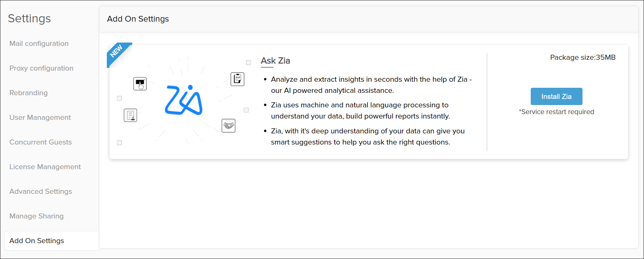Select Advanced Settings from the sidebar
Viewport: 644px width, 259px height.
[x=41, y=191]
